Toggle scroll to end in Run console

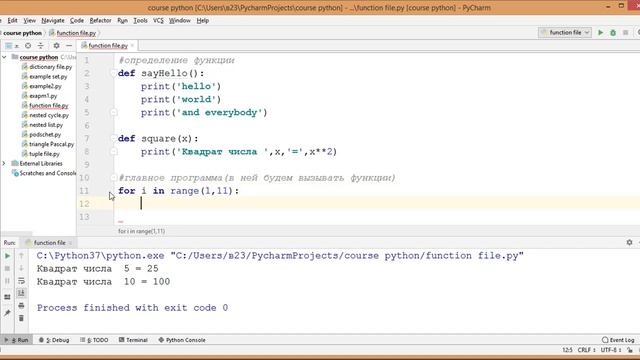point(21,293)
